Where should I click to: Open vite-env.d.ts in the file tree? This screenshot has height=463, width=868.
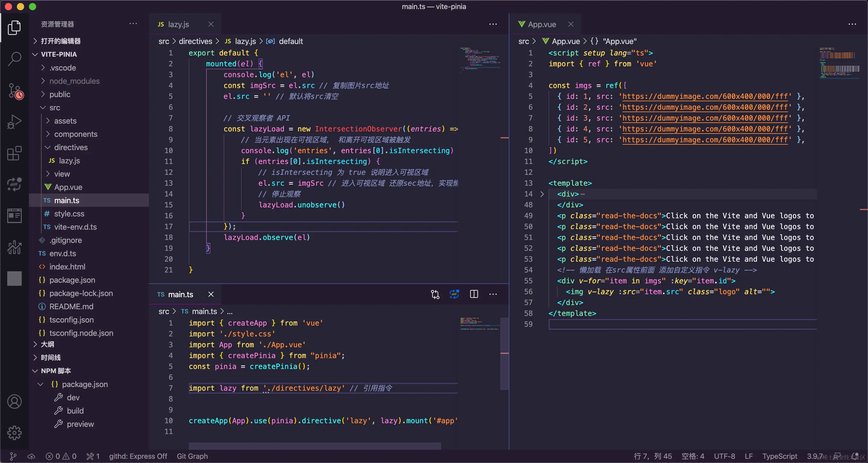75,227
